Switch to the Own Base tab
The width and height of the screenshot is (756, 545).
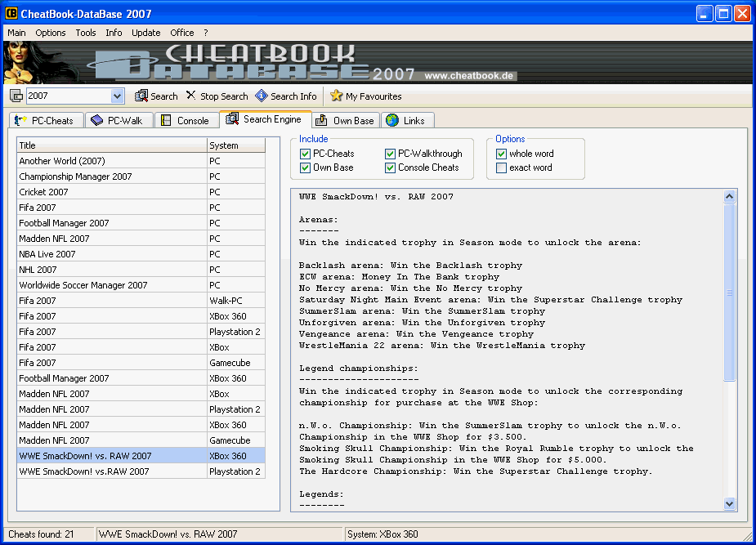(347, 120)
